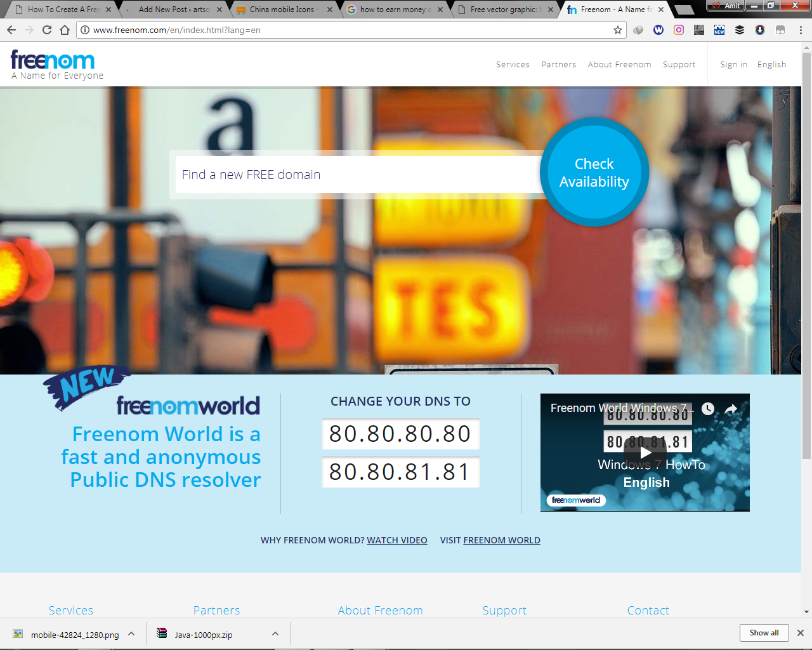Screen dimensions: 812x650
Task: Switch to 'China mobile Icons' tab
Action: (282, 10)
